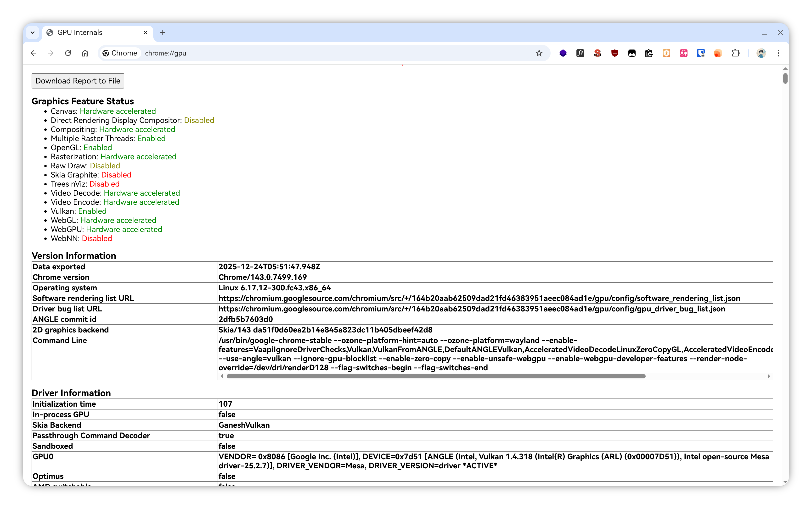The width and height of the screenshot is (812, 509).
Task: Click the pink translate extension icon
Action: pos(683,53)
